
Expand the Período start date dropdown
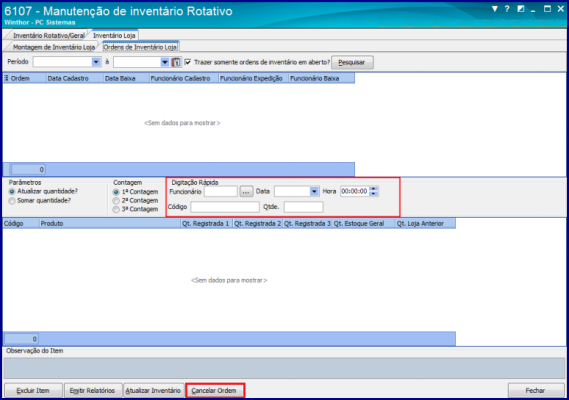[x=96, y=62]
